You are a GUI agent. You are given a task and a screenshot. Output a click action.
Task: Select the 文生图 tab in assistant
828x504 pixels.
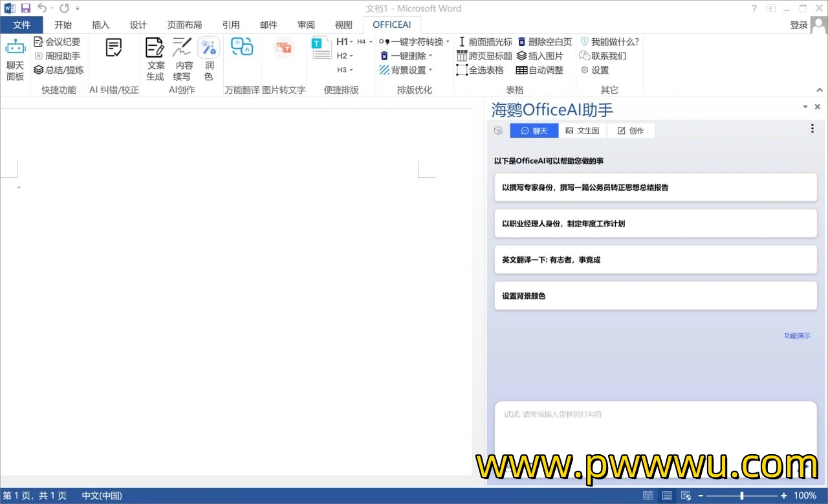[582, 131]
